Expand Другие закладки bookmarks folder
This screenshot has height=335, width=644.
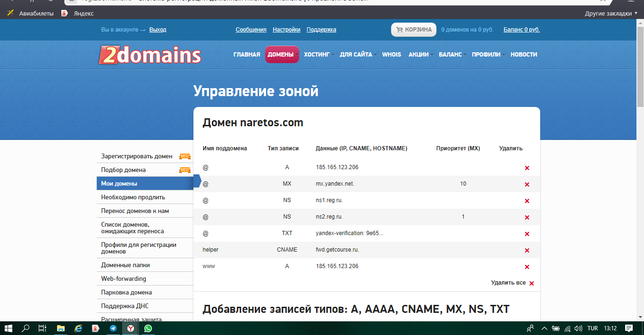[x=611, y=13]
